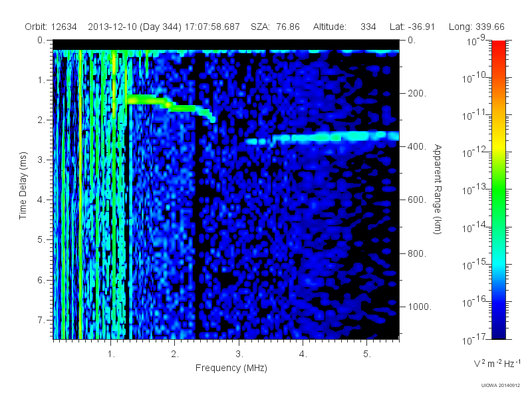Click the altitude value '334'
Screen dimensions: 532x399
pos(368,27)
